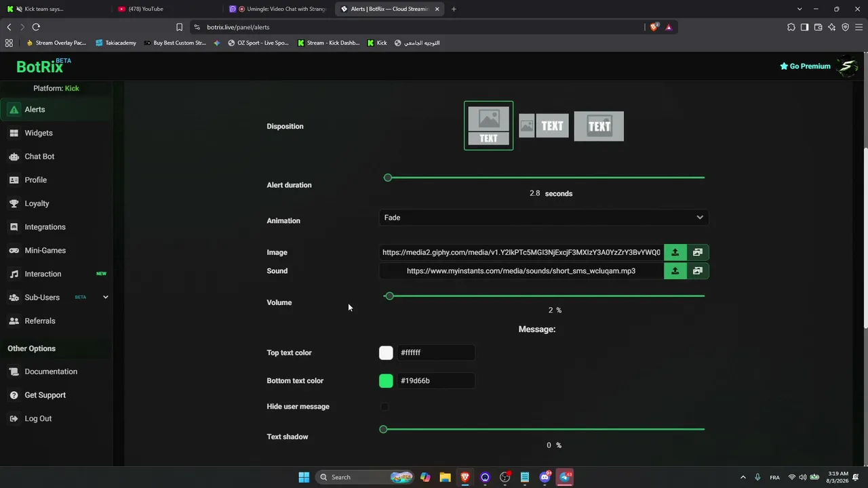
Task: Click the #ffffff hex color field
Action: pyautogui.click(x=436, y=352)
